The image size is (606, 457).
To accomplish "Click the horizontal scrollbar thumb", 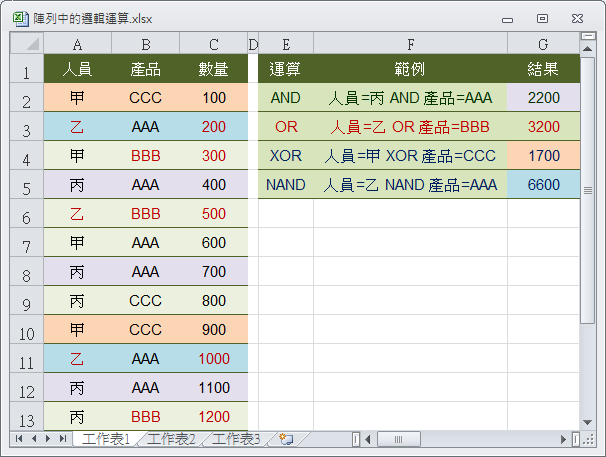I will click(x=398, y=439).
